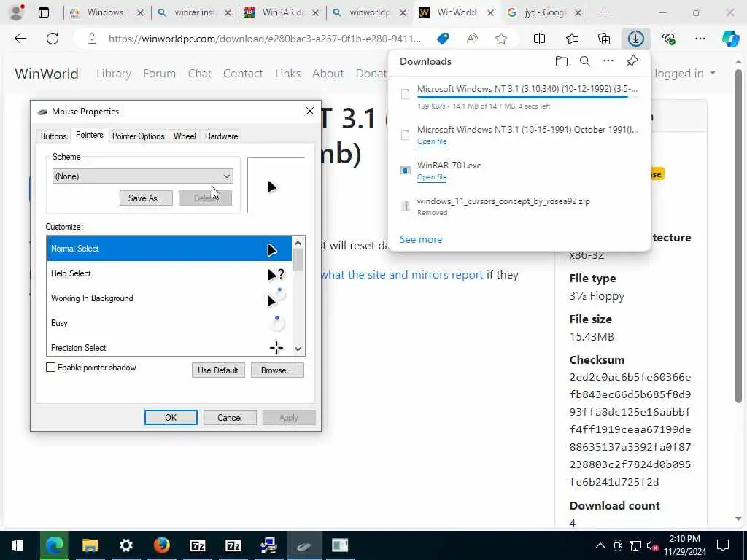The width and height of the screenshot is (747, 560).
Task: Go back in Edge browser
Action: 20,39
